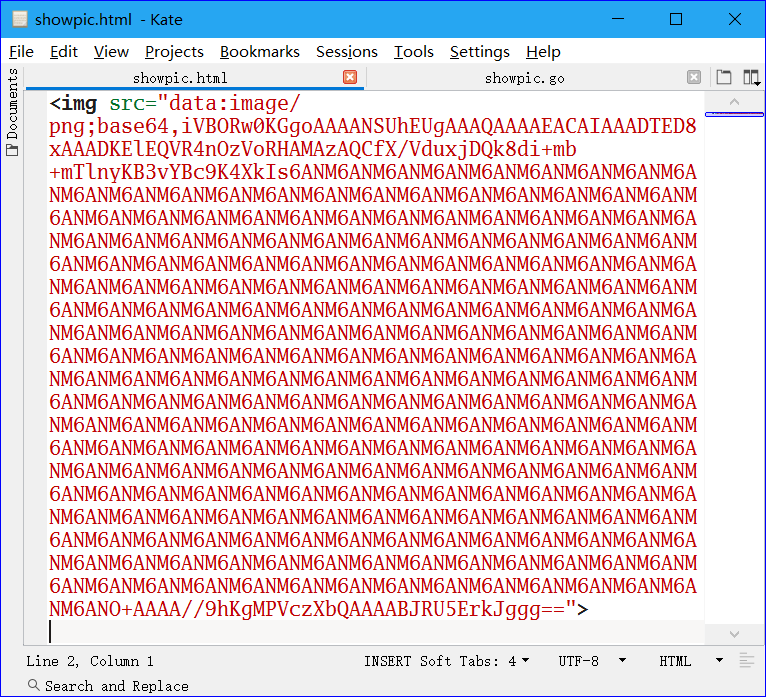Open the Help menu
The height and width of the screenshot is (697, 766).
pyautogui.click(x=543, y=51)
